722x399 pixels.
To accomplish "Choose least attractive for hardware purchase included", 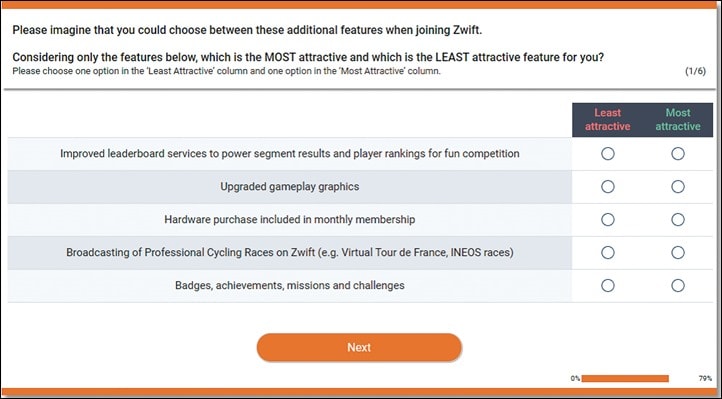I will tap(607, 220).
